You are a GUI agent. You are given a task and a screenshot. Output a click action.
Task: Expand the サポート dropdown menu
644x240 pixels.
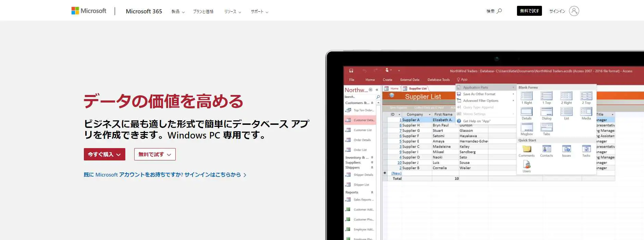(260, 12)
